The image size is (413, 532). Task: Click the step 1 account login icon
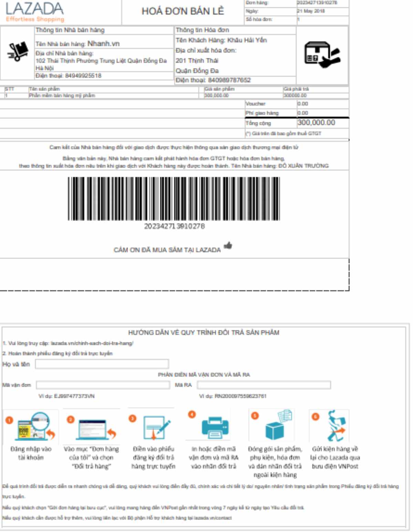tap(31, 426)
